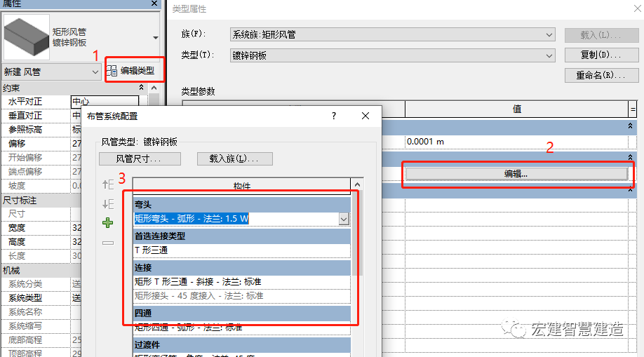This screenshot has width=644, height=357.
Task: Open the elbow 矩形弯头 - 弧形 dropdown arrow
Action: 344,219
